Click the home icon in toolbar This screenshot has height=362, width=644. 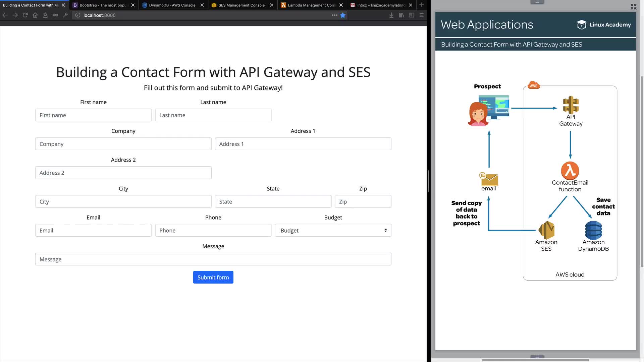pos(35,15)
